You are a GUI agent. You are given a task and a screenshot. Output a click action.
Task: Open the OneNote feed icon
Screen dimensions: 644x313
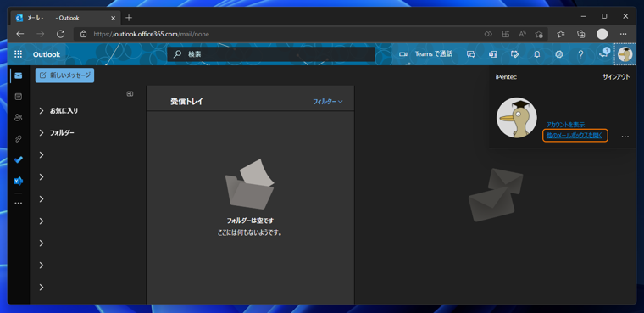point(493,54)
